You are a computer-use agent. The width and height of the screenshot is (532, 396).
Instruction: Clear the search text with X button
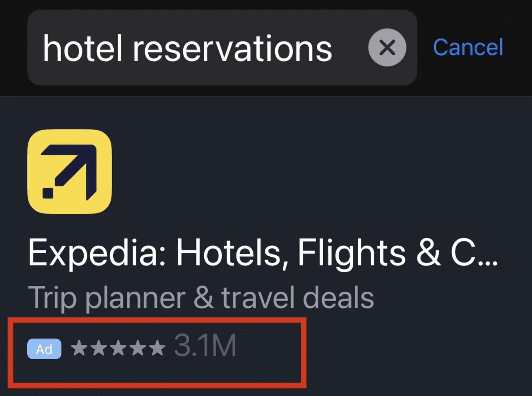click(387, 47)
